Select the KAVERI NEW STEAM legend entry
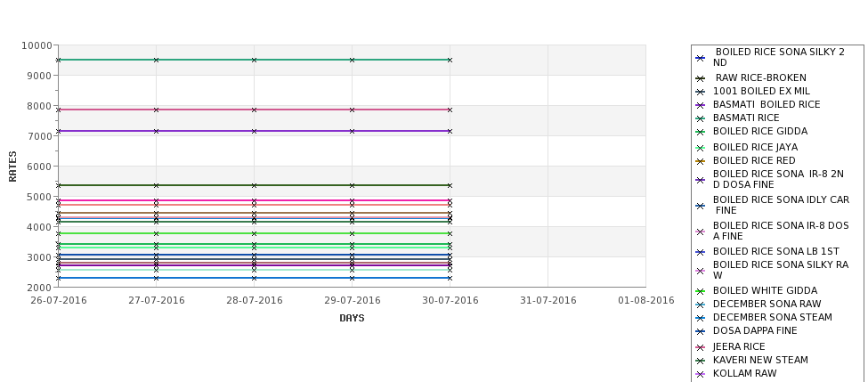Viewport: 868px width, 382px height. pyautogui.click(x=760, y=360)
